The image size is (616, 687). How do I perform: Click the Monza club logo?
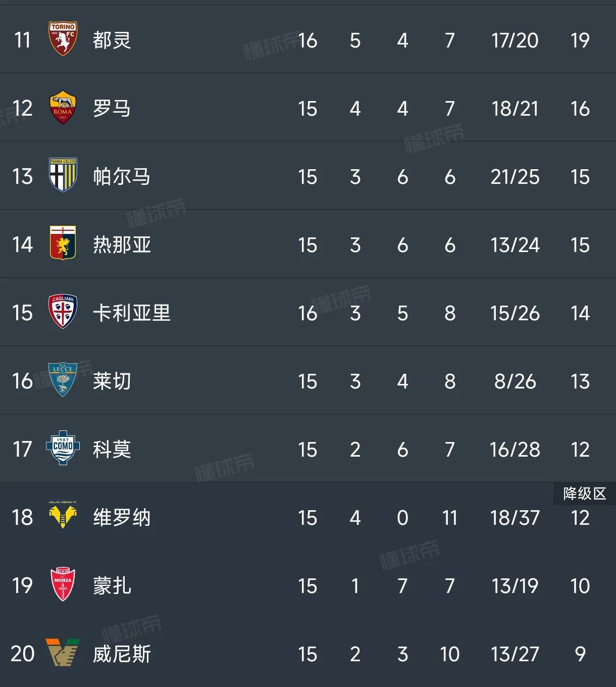pos(62,585)
